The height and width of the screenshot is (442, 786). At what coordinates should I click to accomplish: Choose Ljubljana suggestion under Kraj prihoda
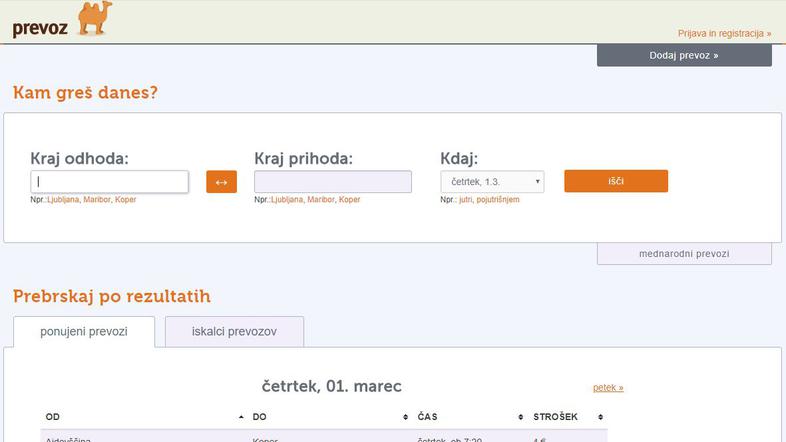pos(287,199)
